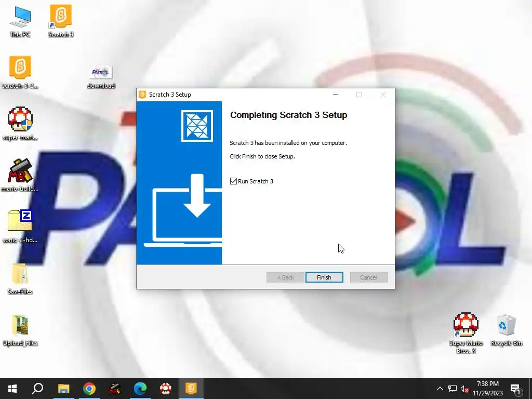Click the Show desktop strip at taskbar end
The height and width of the screenshot is (399, 532).
[x=530, y=389]
